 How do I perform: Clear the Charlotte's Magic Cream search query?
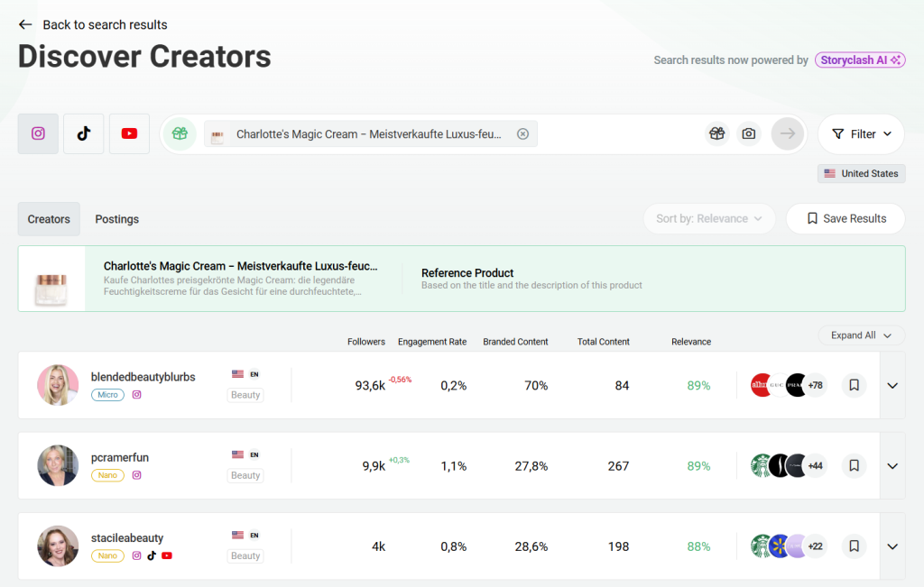(x=522, y=133)
